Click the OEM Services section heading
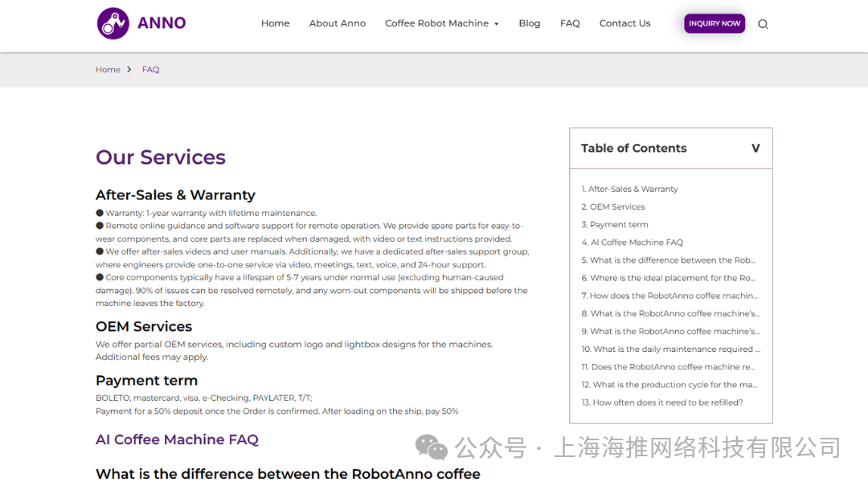The height and width of the screenshot is (482, 868). [x=144, y=326]
